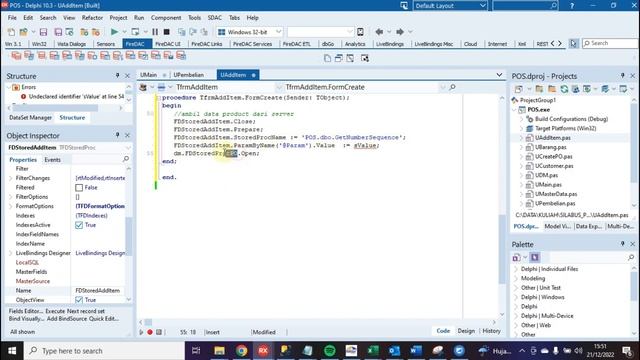
Task: Select UBarang.pas in Projects tree
Action: coord(551,147)
